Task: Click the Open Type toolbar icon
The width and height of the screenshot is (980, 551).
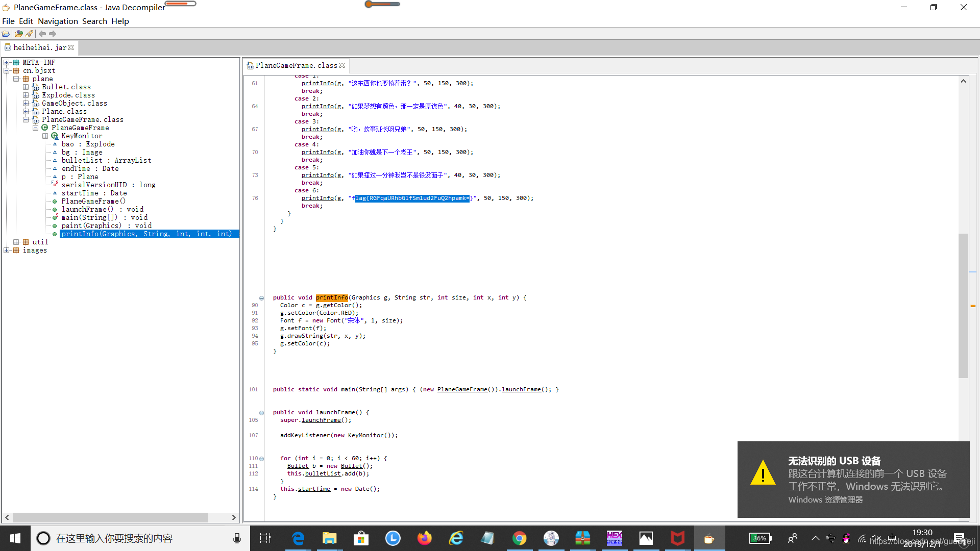Action: tap(19, 34)
